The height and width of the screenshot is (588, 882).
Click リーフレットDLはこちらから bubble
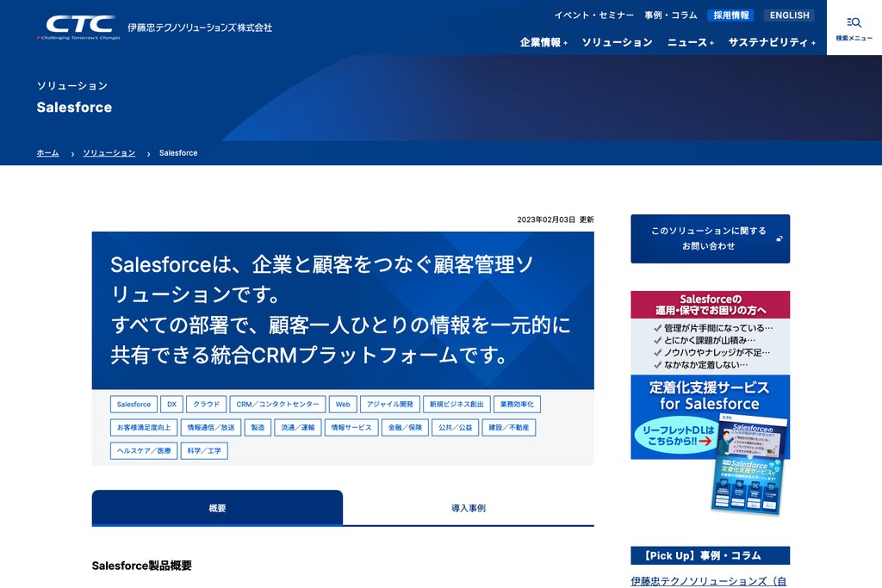point(678,435)
